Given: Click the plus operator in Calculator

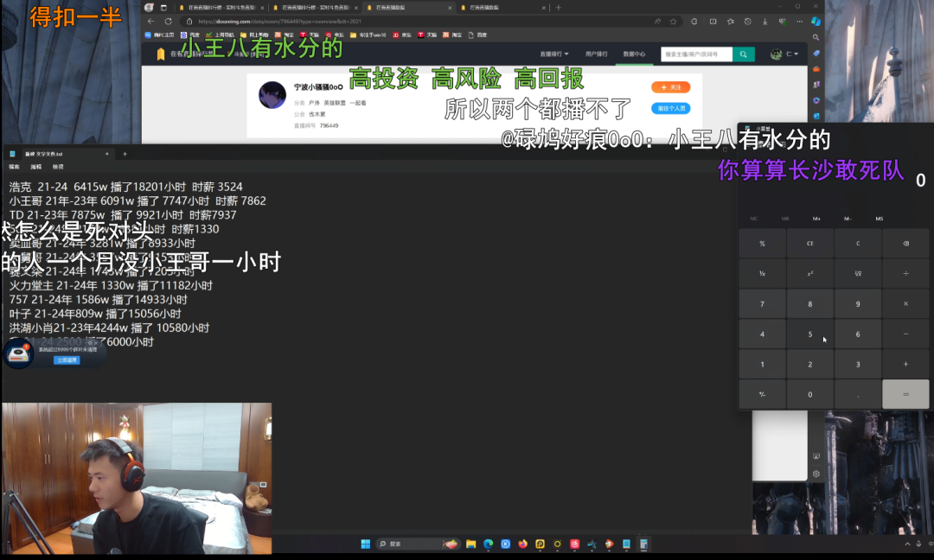Looking at the screenshot, I should pos(905,364).
